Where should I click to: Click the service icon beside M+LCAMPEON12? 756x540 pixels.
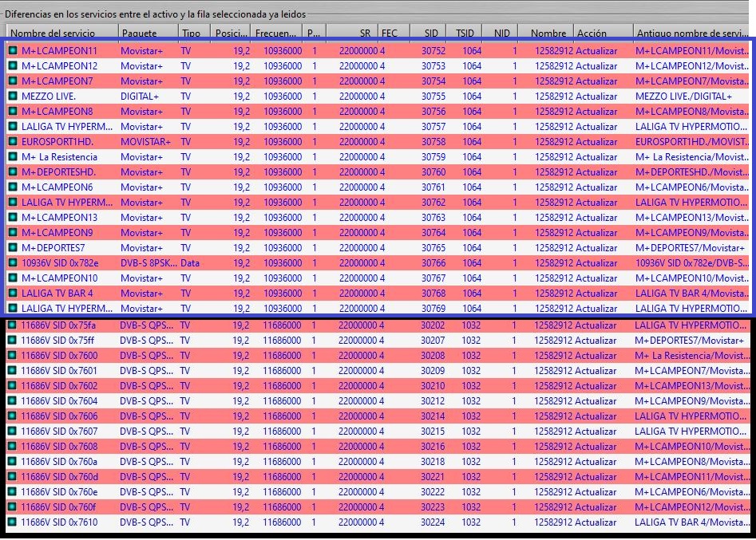coord(13,65)
